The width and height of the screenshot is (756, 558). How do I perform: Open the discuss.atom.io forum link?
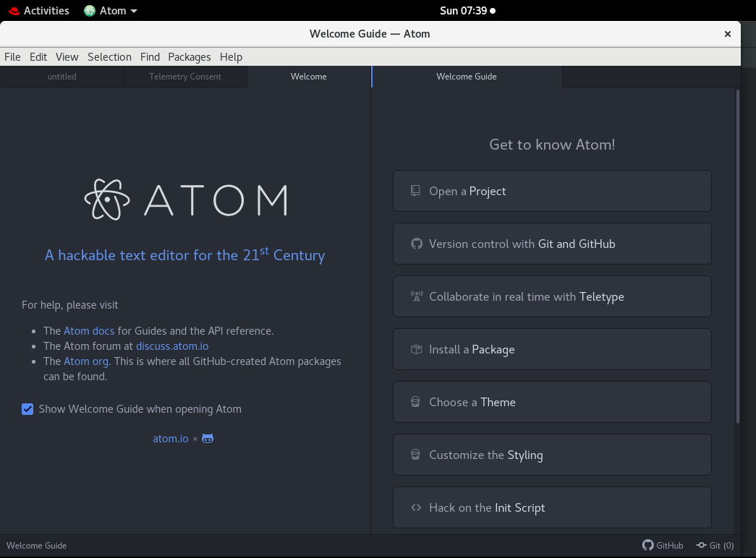pyautogui.click(x=172, y=346)
